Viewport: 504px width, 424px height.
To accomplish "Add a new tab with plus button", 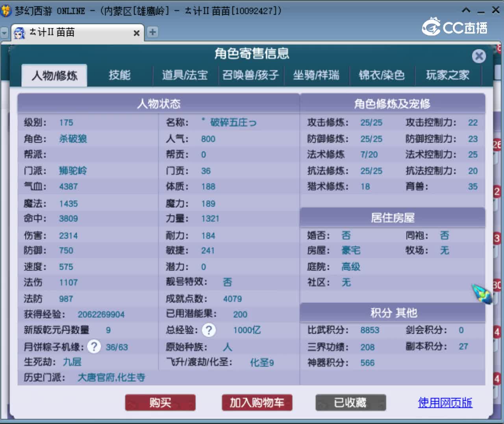I will point(152,32).
